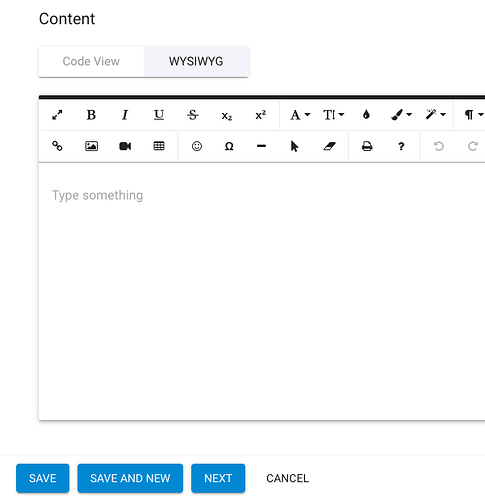Image resolution: width=485 pixels, height=499 pixels.
Task: Clear formatting with eraser icon
Action: [329, 146]
